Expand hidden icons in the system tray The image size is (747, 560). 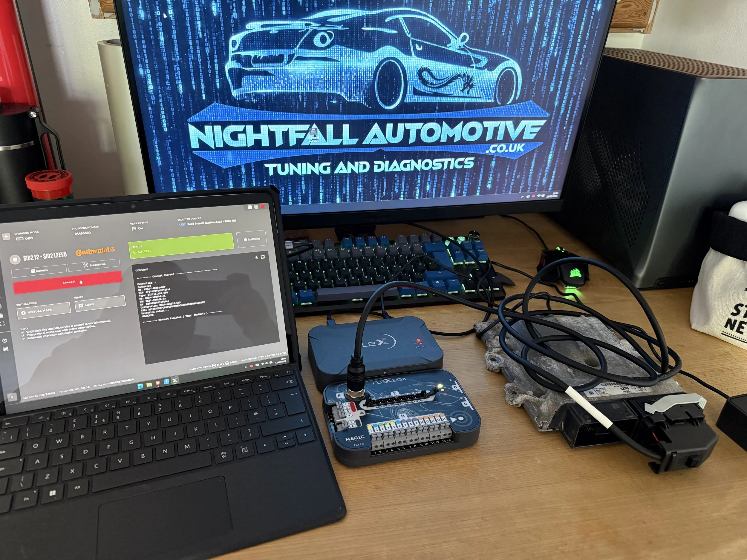click(246, 367)
